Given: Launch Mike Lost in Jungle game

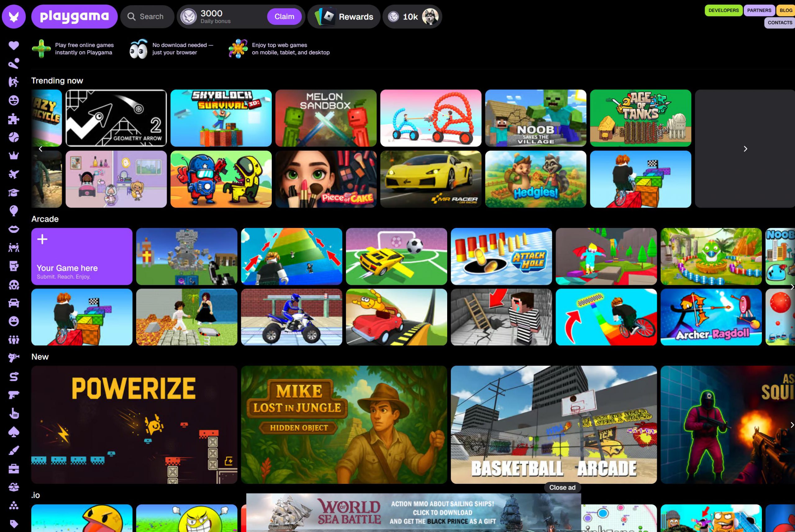Looking at the screenshot, I should [x=344, y=425].
